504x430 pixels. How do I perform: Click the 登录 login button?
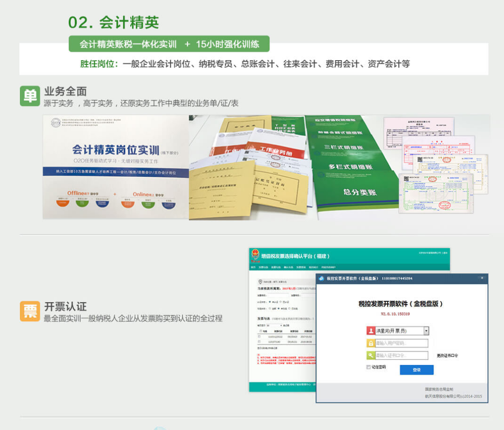click(416, 370)
